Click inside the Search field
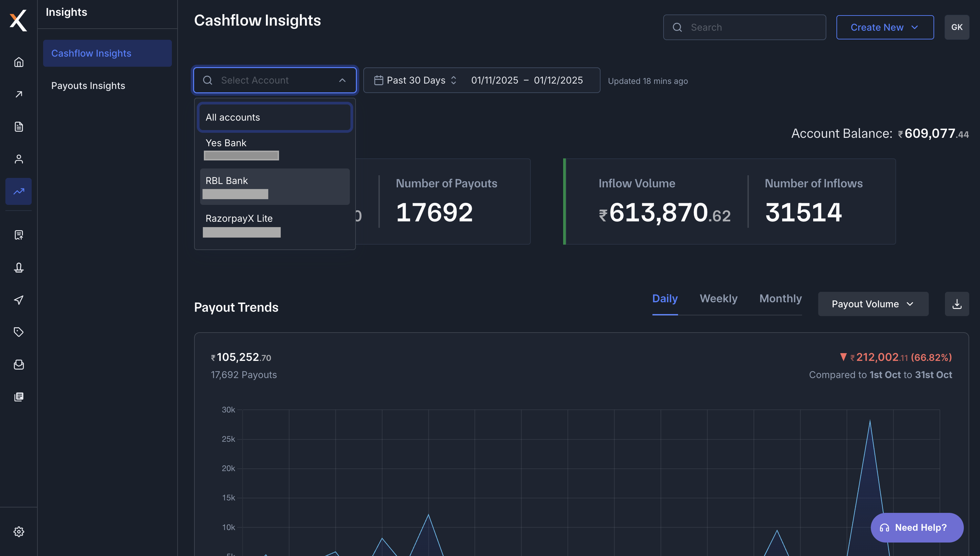The height and width of the screenshot is (556, 980). [744, 27]
